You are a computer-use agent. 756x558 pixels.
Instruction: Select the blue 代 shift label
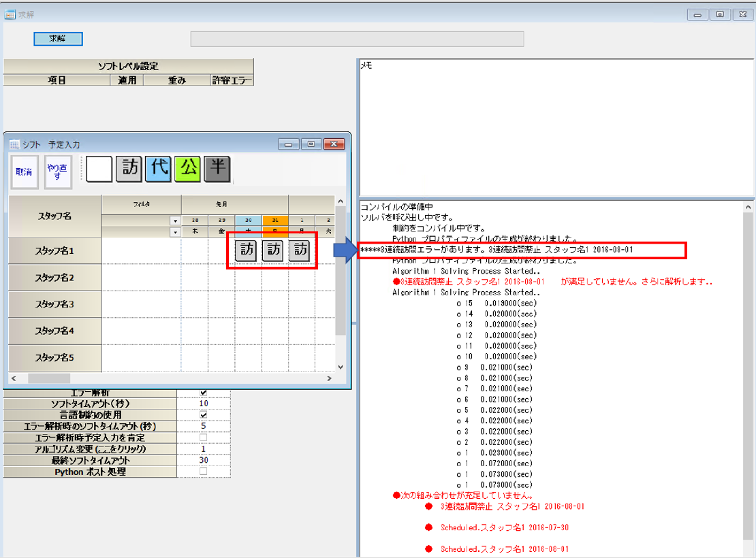pos(159,169)
